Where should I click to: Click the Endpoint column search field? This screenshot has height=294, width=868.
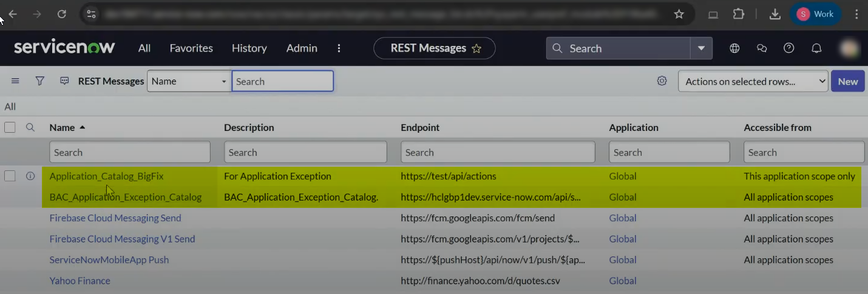click(498, 152)
